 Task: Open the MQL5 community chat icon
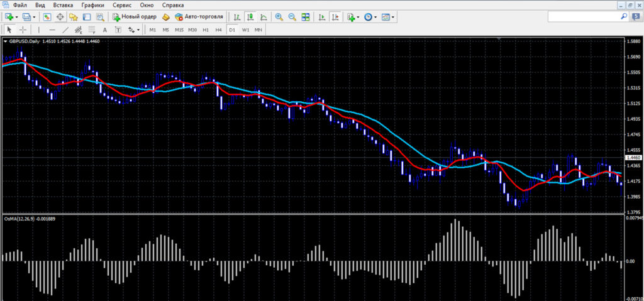pos(636,16)
